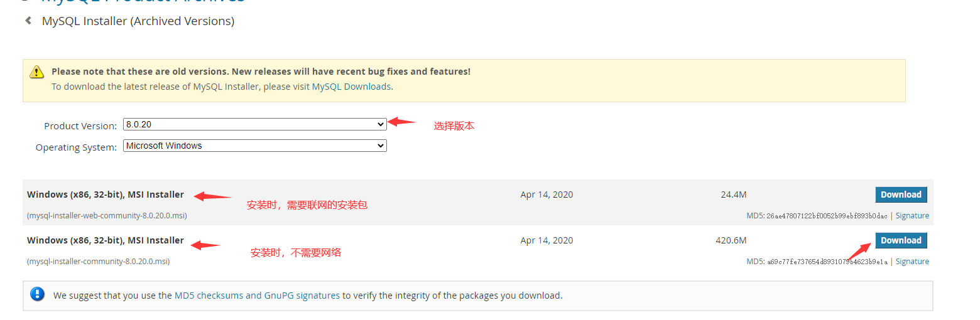
Task: Click filename mysql-installer-web-community-8.0.20.0.msi
Action: pyautogui.click(x=107, y=216)
